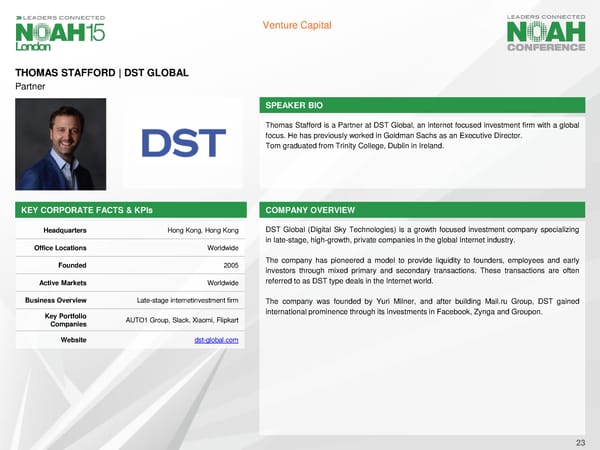This screenshot has height=450, width=600.
Task: Click the AUTO1 Group, Slack, Xiaomi, Flipkart portfolio text
Action: coord(182,319)
